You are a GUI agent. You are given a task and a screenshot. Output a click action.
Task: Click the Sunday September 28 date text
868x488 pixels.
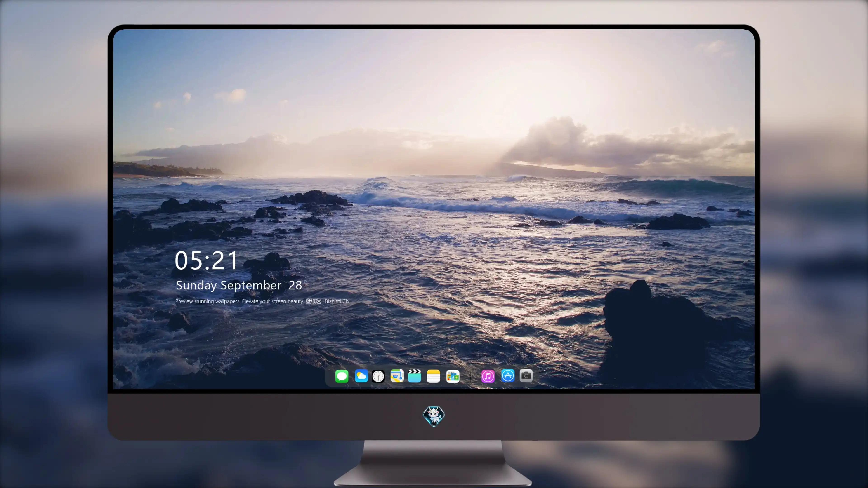point(239,285)
